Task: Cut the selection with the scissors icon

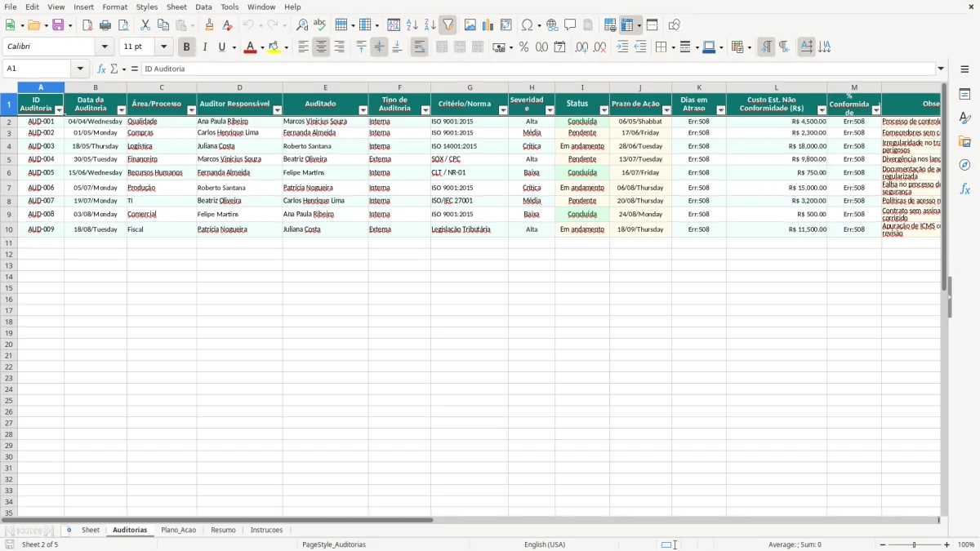Action: pyautogui.click(x=145, y=25)
